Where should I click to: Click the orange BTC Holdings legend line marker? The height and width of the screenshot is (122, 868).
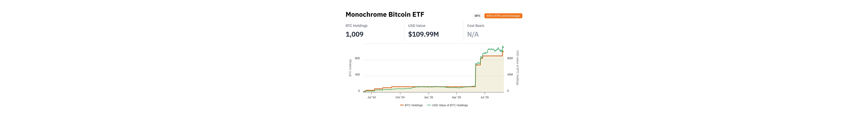(x=402, y=105)
